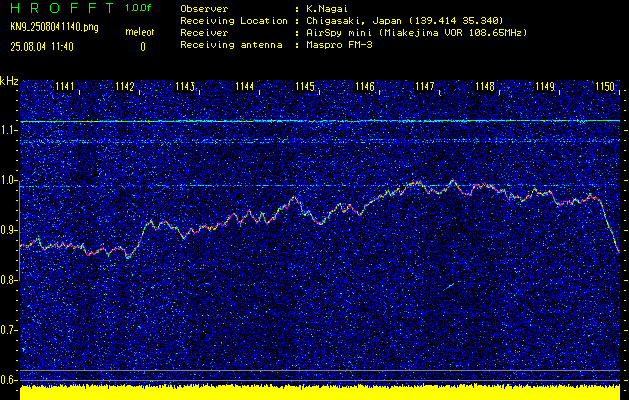The height and width of the screenshot is (400, 629).
Task: Select the filename KN9_2508041140.png
Action: (54, 28)
